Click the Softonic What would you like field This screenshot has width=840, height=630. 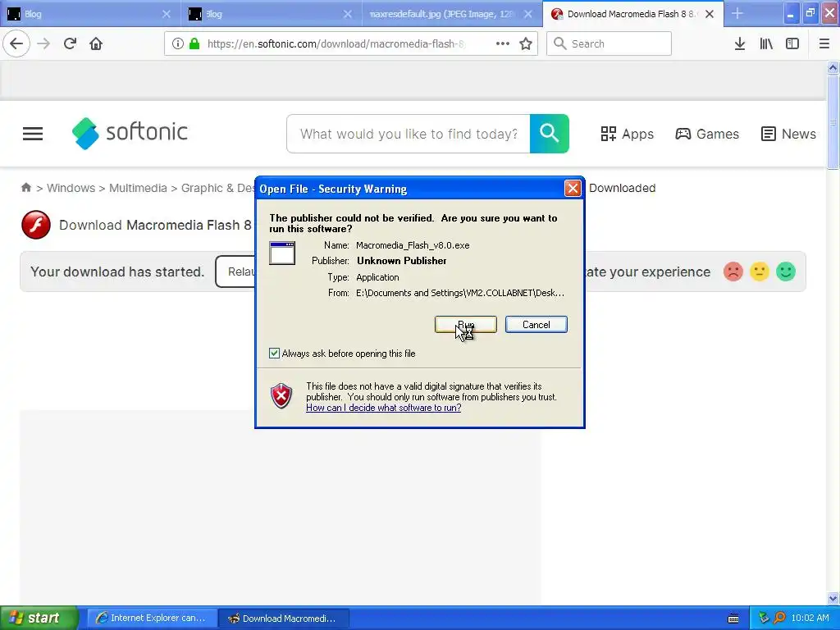pyautogui.click(x=409, y=134)
